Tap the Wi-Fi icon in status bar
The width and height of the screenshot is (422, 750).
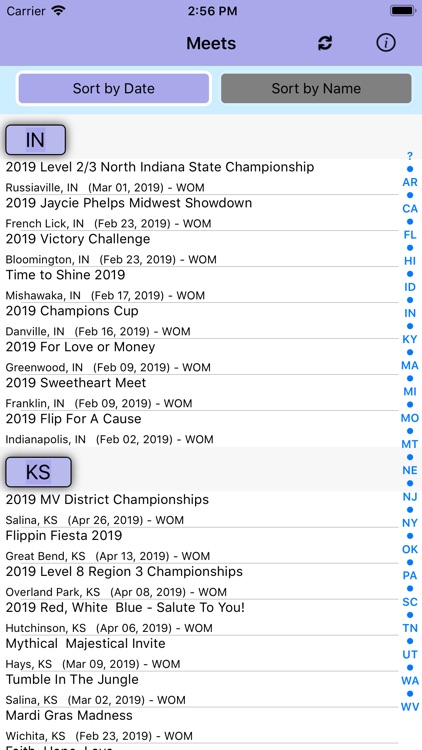pos(58,11)
